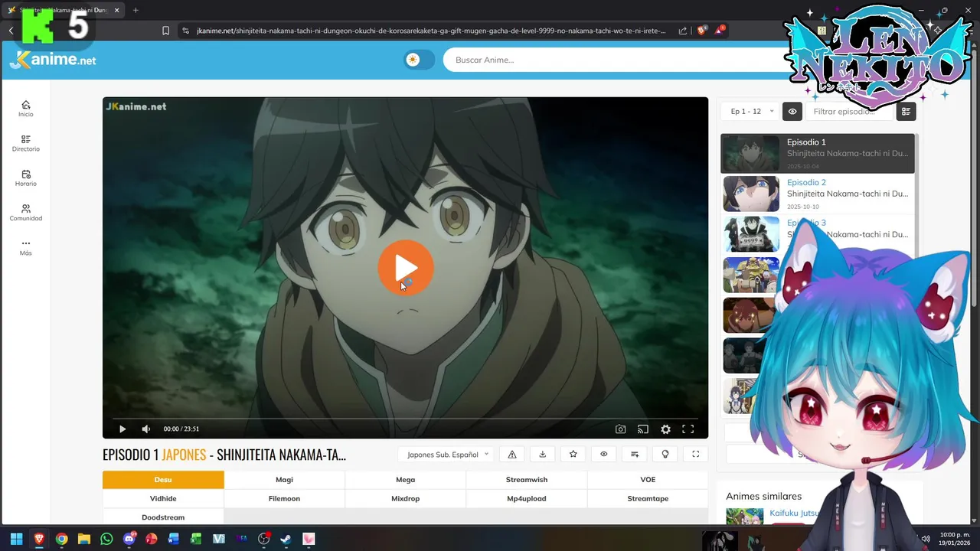Viewport: 980px width, 551px height.
Task: Open Comunidad in the sidebar
Action: click(x=26, y=213)
